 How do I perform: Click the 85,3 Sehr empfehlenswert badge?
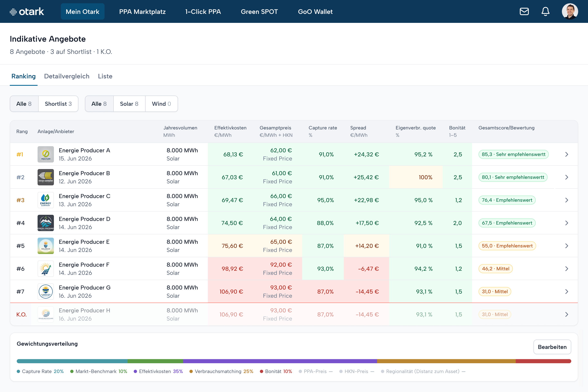[x=513, y=154]
